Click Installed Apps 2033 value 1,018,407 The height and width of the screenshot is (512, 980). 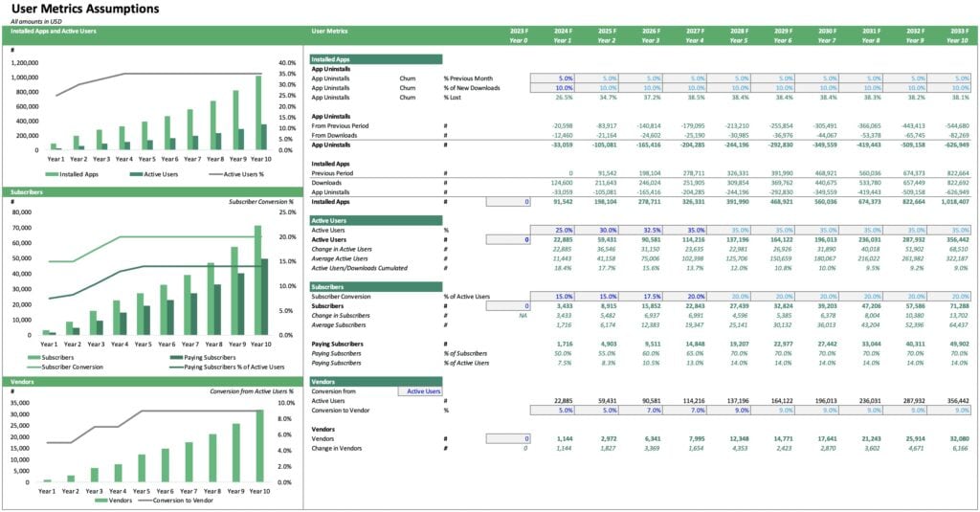coord(954,202)
